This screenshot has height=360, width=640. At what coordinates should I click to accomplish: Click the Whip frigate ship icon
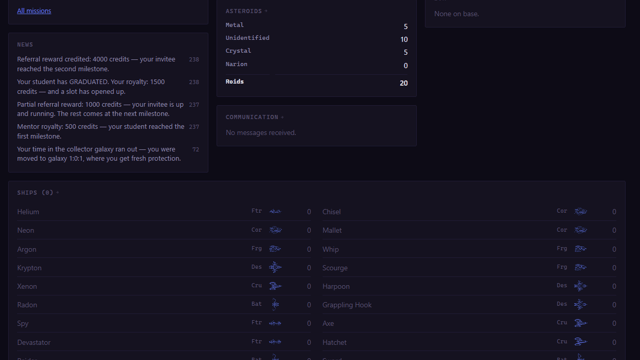click(x=580, y=249)
